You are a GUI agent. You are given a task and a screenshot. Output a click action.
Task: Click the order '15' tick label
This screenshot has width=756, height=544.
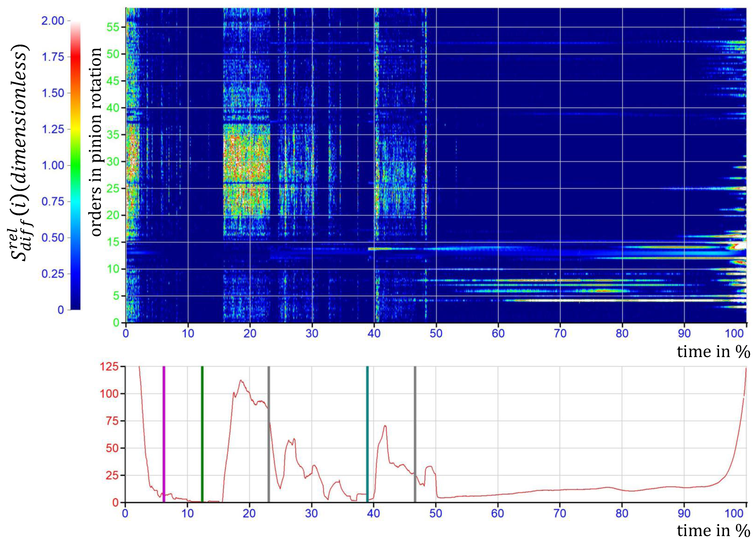[113, 242]
